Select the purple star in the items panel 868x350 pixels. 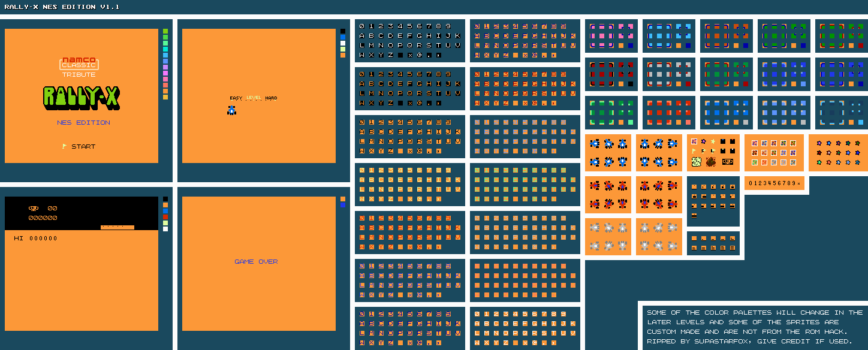[x=704, y=141]
